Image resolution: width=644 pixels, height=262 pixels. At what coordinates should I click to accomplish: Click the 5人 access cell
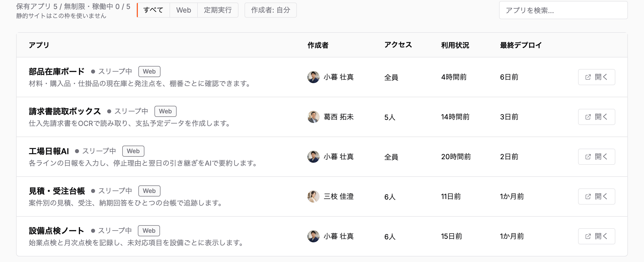390,117
